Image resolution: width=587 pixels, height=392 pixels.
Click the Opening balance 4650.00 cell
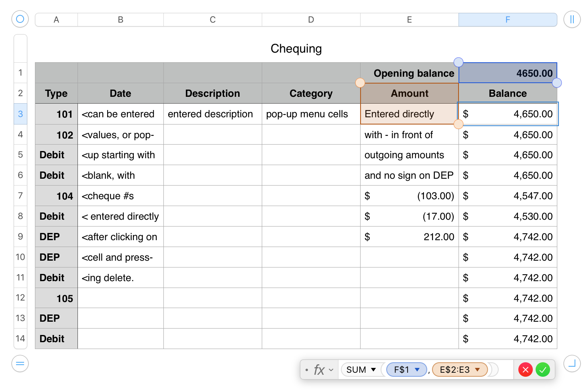click(508, 73)
